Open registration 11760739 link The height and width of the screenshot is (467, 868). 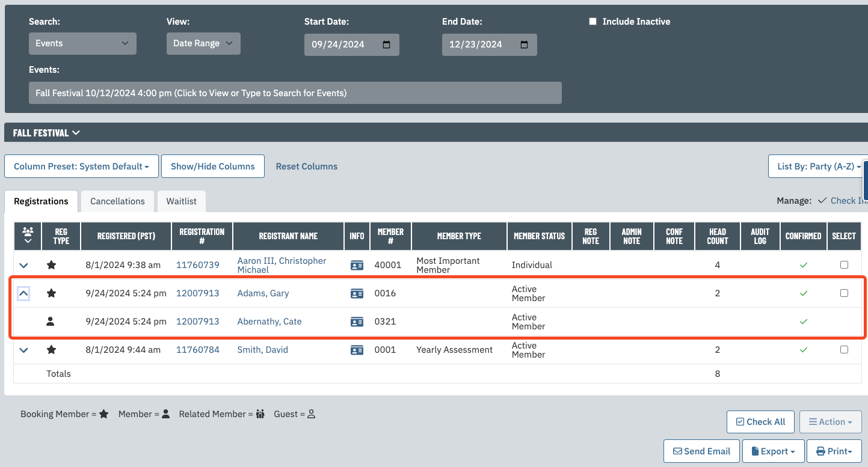click(x=198, y=265)
